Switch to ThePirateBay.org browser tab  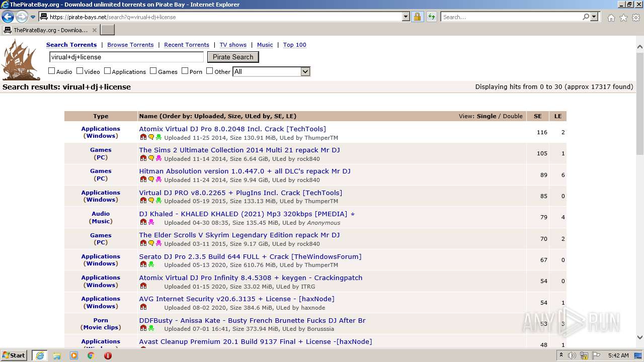pos(50,30)
